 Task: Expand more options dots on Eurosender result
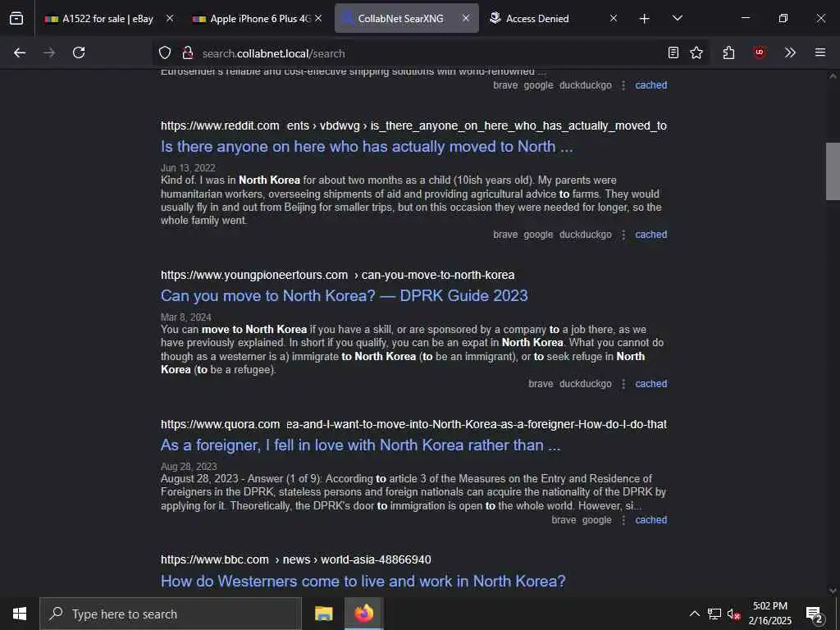(623, 85)
